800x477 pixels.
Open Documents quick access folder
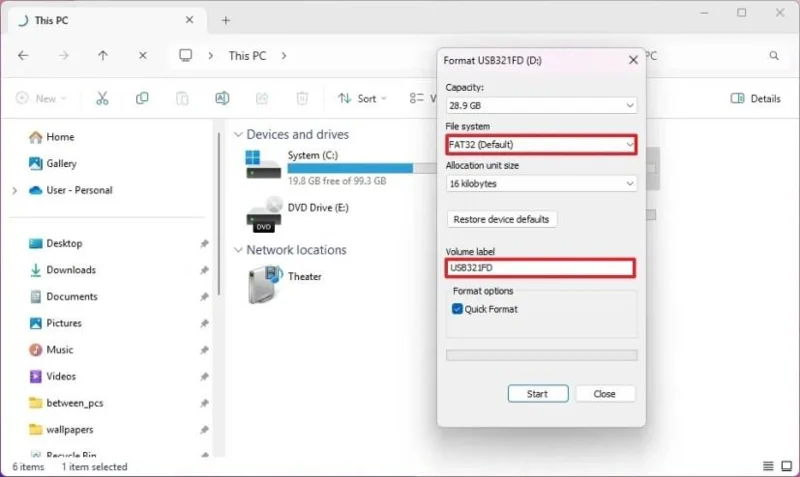tap(63, 296)
